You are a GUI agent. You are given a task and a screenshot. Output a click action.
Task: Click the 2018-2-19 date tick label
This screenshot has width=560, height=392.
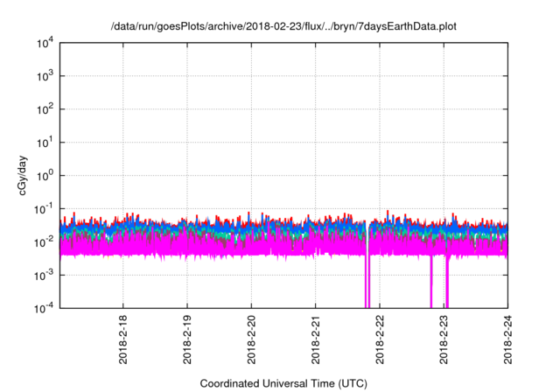[187, 339]
